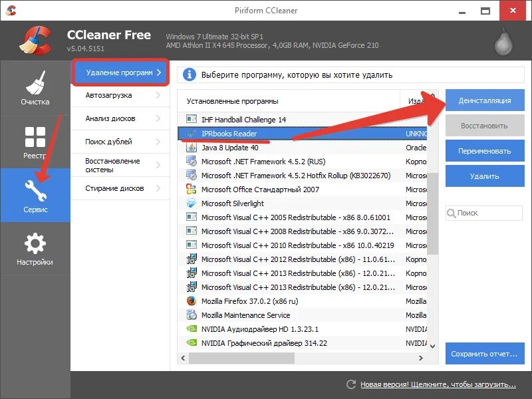
Task: Click the IHF Handball Challenge 14 icon
Action: click(x=192, y=119)
